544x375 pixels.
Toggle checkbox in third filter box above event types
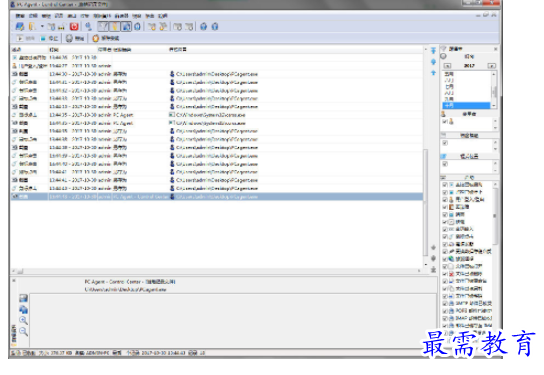point(445,164)
